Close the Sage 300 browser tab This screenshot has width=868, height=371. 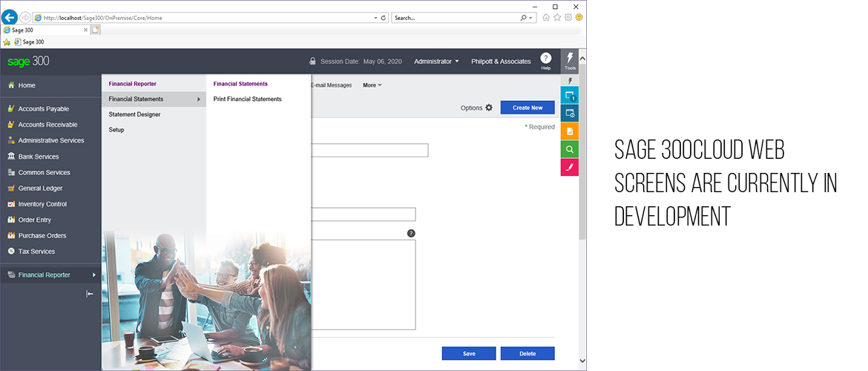85,30
